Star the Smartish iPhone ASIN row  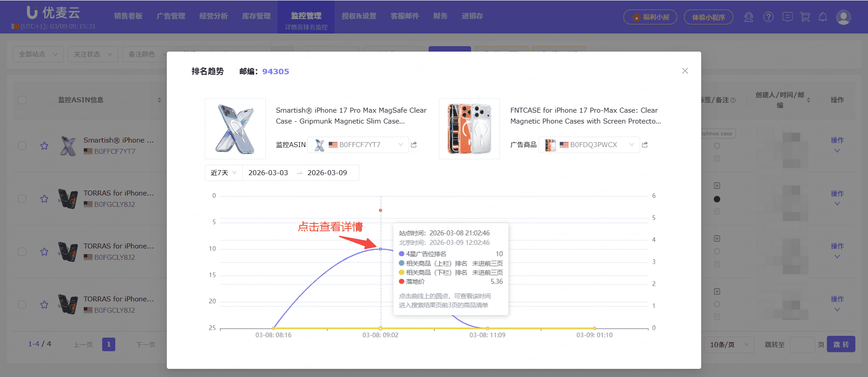point(44,146)
